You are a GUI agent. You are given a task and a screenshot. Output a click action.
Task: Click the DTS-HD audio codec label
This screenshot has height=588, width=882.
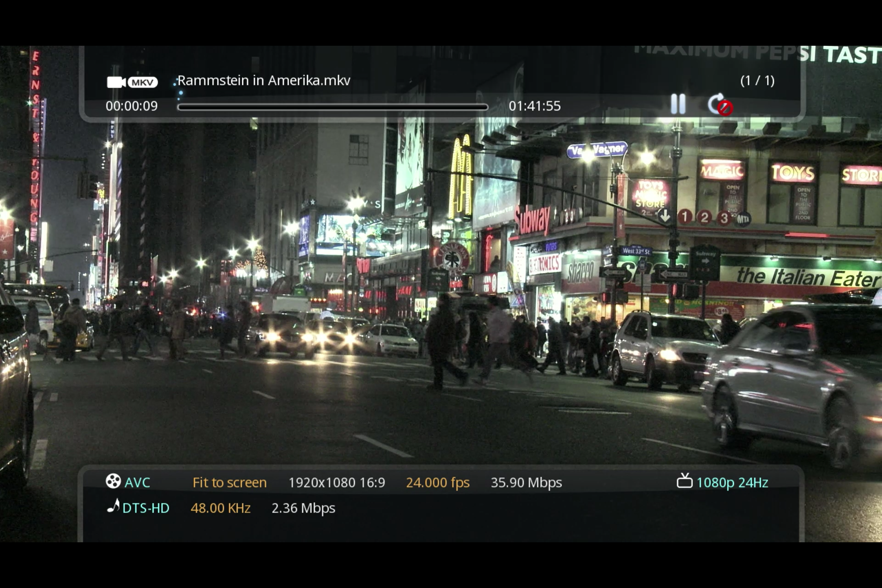pyautogui.click(x=146, y=508)
